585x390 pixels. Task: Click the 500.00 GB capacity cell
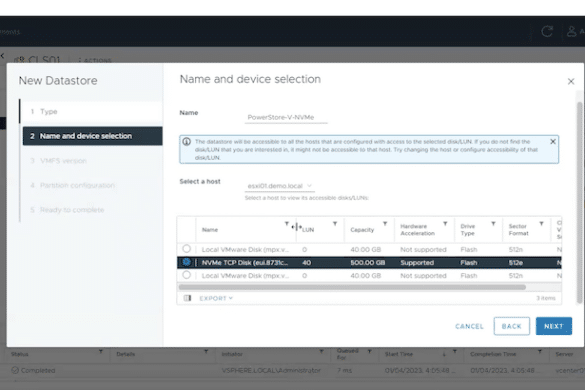[367, 262]
